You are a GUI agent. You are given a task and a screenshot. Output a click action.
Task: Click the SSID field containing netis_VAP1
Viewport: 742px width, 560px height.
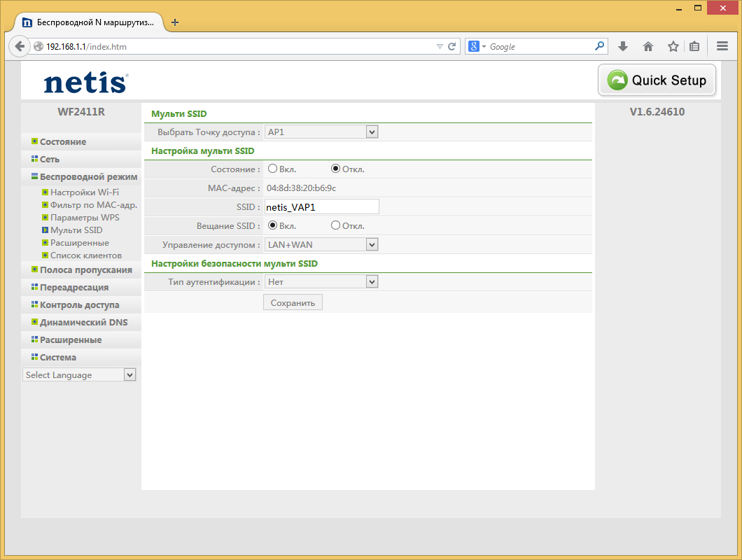pos(322,207)
